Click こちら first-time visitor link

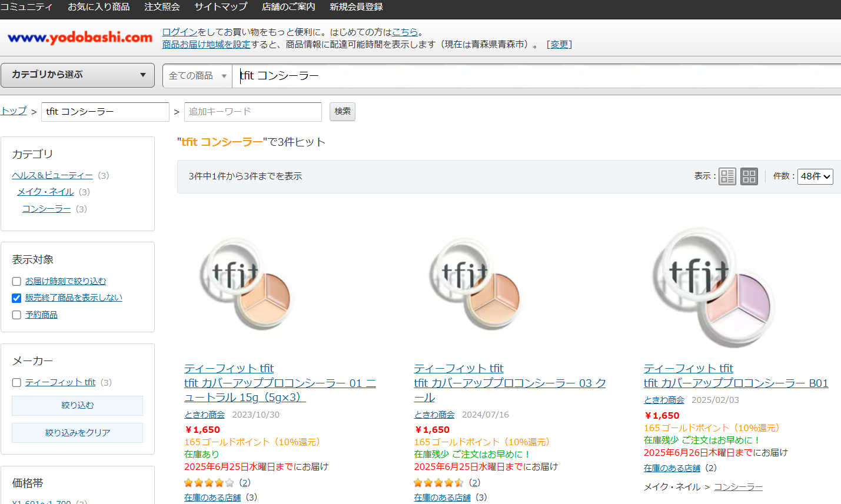[x=405, y=32]
